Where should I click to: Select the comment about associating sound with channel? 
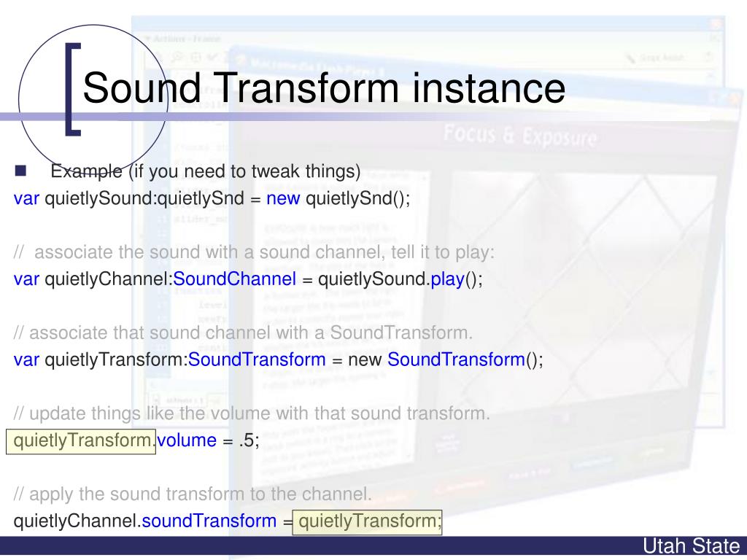[254, 252]
